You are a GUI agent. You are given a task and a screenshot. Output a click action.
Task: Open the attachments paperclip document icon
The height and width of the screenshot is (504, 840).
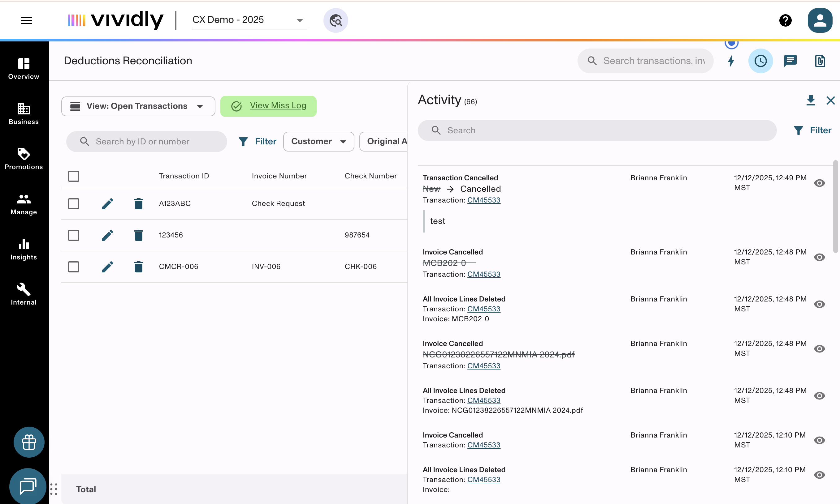click(820, 61)
